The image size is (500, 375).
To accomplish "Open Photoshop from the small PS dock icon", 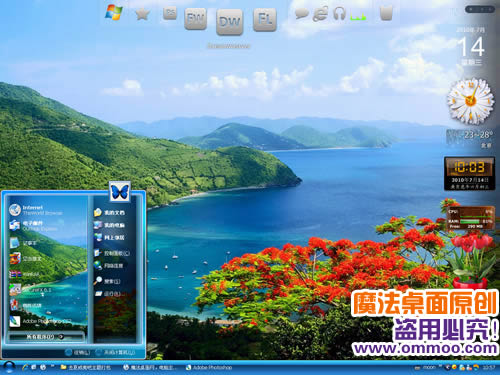I will [x=170, y=13].
